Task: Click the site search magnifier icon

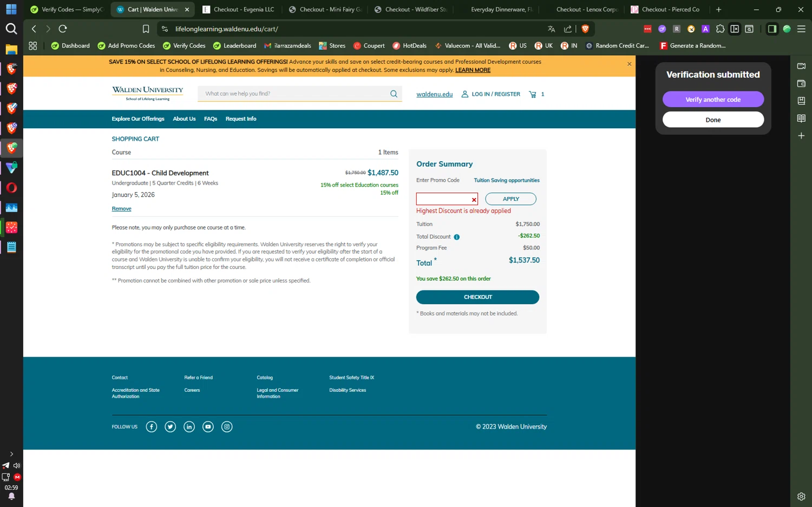Action: [x=394, y=94]
